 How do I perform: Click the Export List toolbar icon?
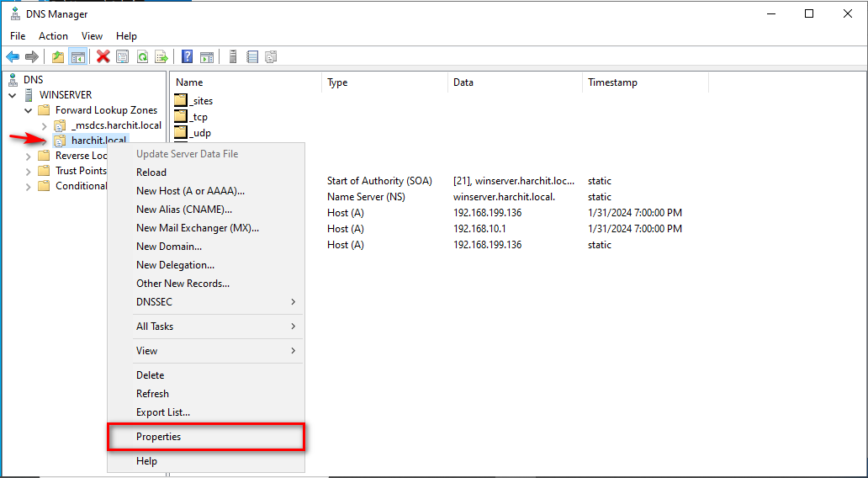click(161, 57)
